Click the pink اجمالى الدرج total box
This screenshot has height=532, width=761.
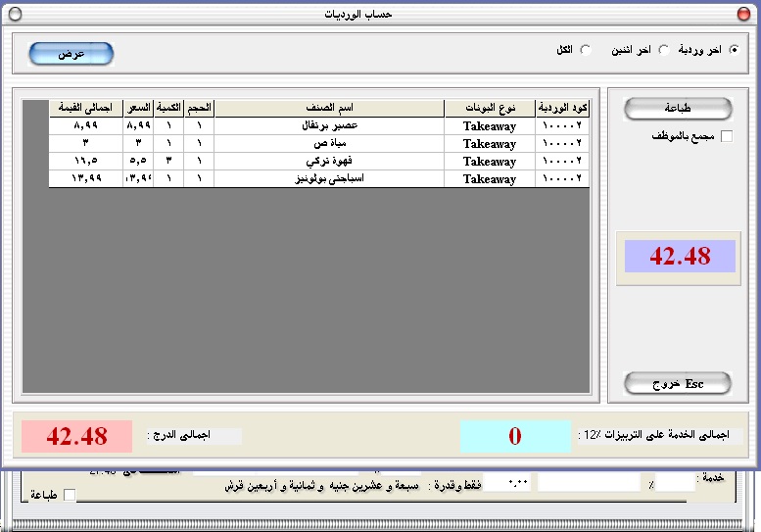[76, 436]
